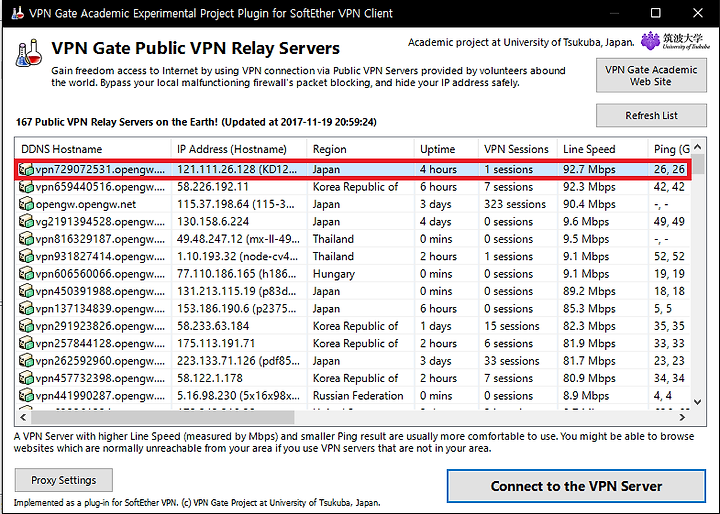Click the 33 sessions cell
The height and width of the screenshot is (514, 720).
point(512,361)
